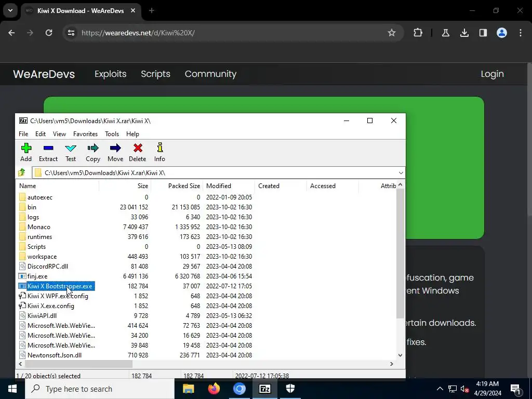This screenshot has height=399, width=532.
Task: Go back in the Chrome browser
Action: click(x=11, y=33)
